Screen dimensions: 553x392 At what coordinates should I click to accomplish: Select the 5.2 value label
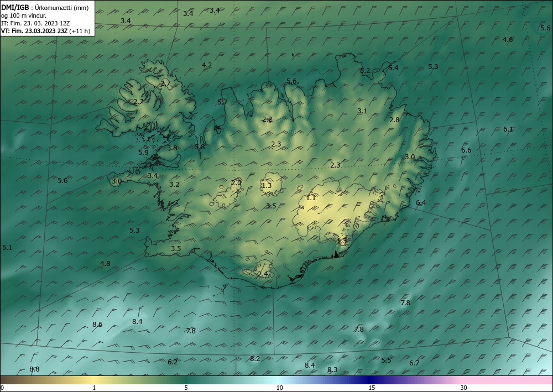click(365, 71)
